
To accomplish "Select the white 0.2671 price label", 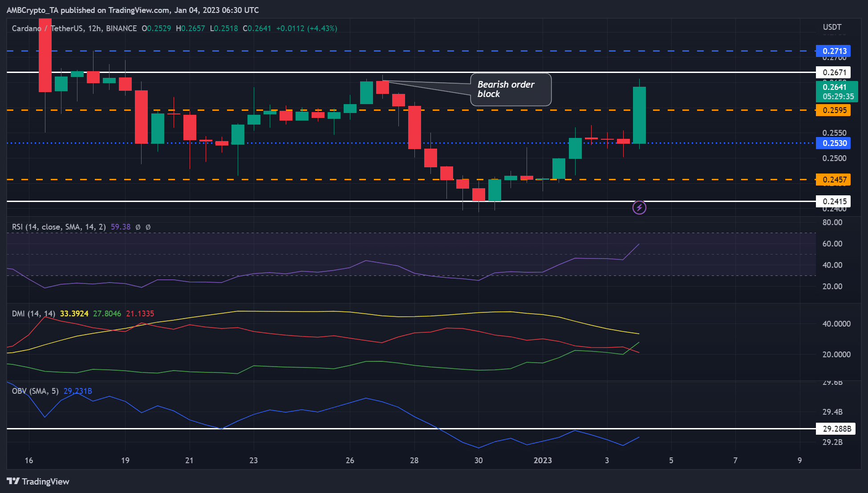I will [x=834, y=73].
